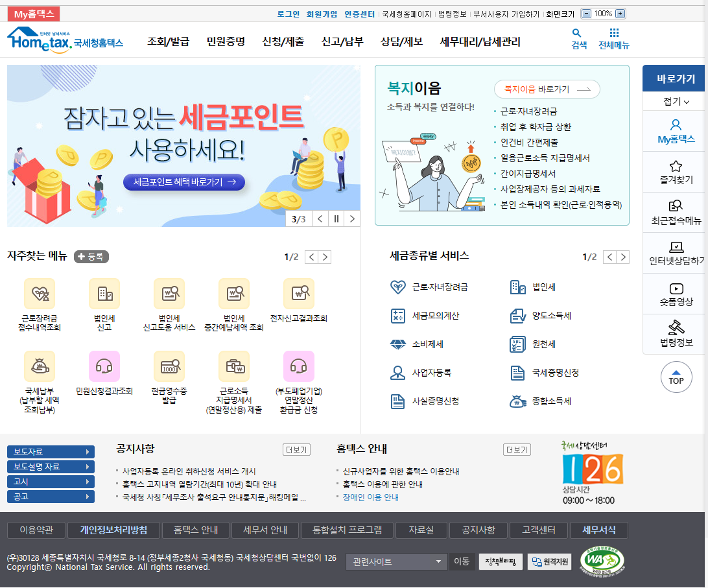
Task: Click 세금포인트 혜택 바로가기 button
Action: pos(183,182)
